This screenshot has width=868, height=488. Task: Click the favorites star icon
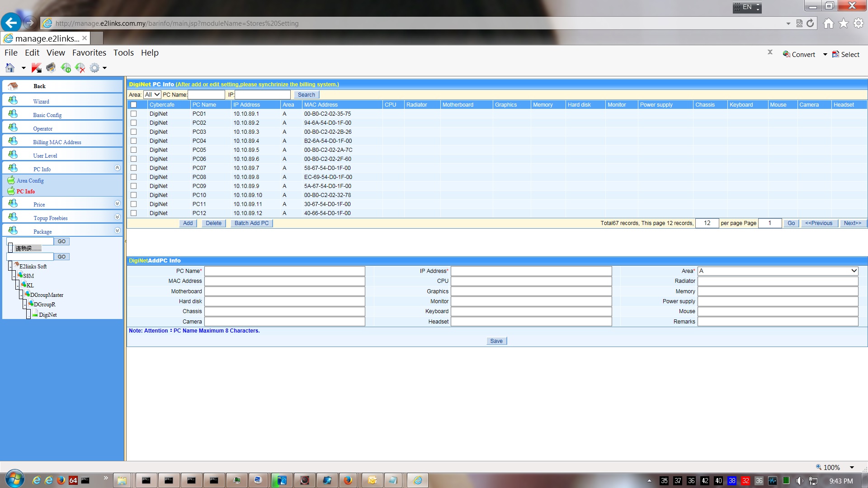coord(844,23)
